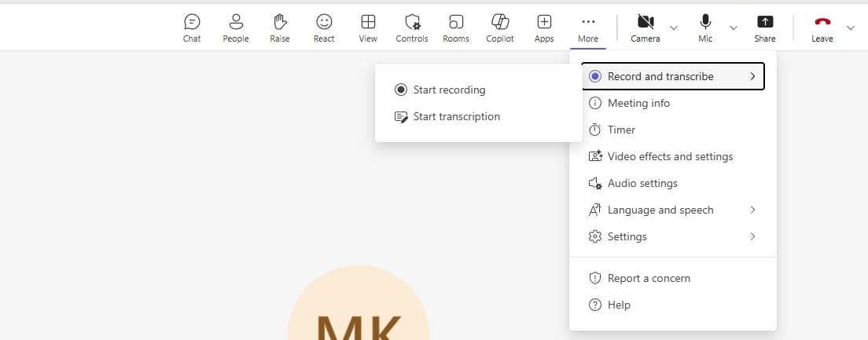Leave the meeting
The width and height of the screenshot is (868, 340).
point(822,28)
